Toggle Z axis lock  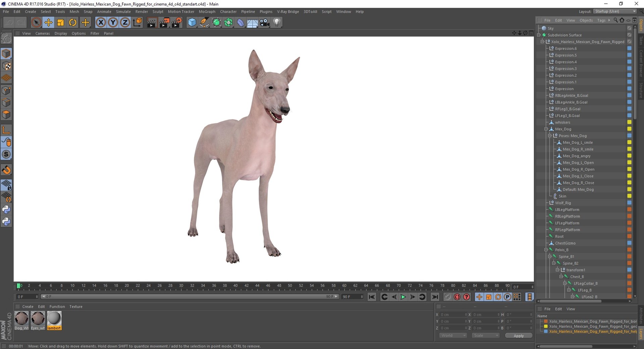[125, 22]
